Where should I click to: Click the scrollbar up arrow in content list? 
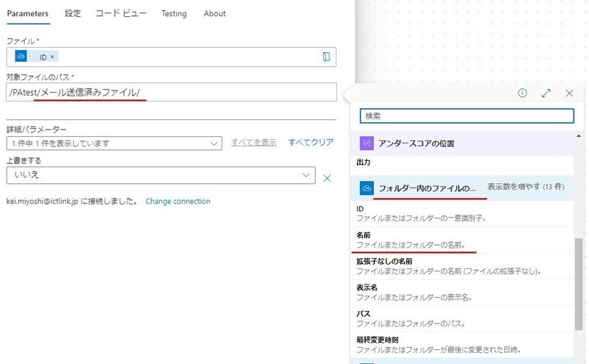579,136
